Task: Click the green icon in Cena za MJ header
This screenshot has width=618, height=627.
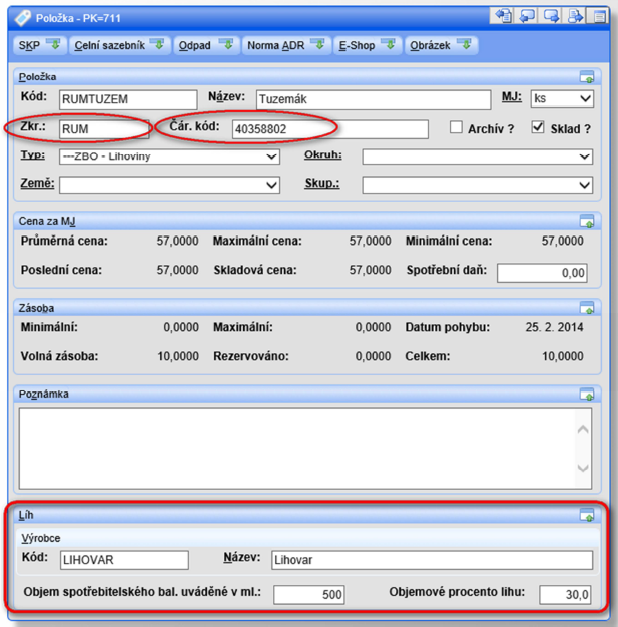Action: click(x=587, y=221)
